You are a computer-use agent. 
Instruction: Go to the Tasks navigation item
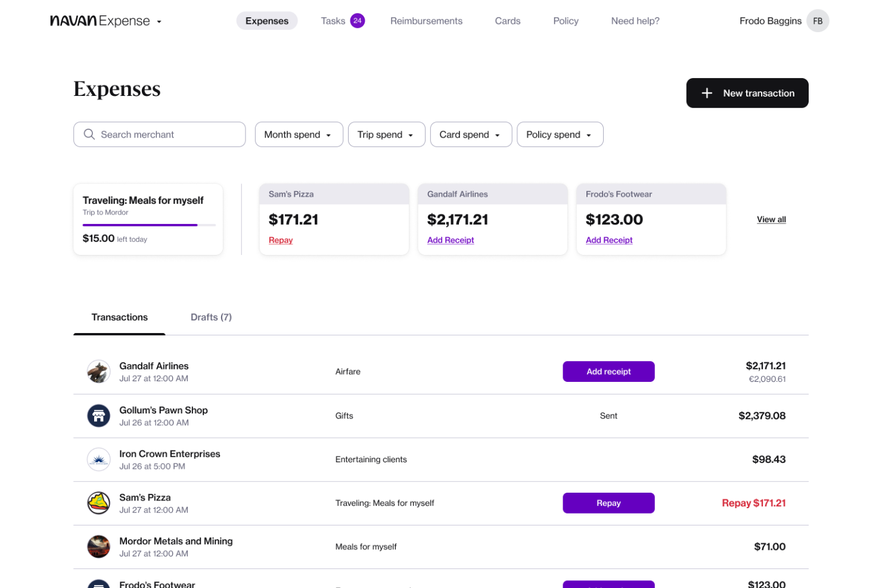click(333, 21)
